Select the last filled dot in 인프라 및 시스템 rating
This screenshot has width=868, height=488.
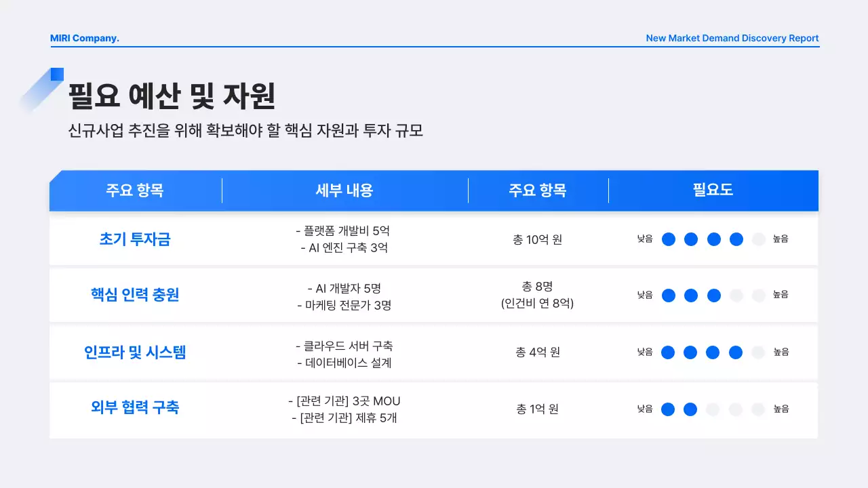[x=735, y=352]
